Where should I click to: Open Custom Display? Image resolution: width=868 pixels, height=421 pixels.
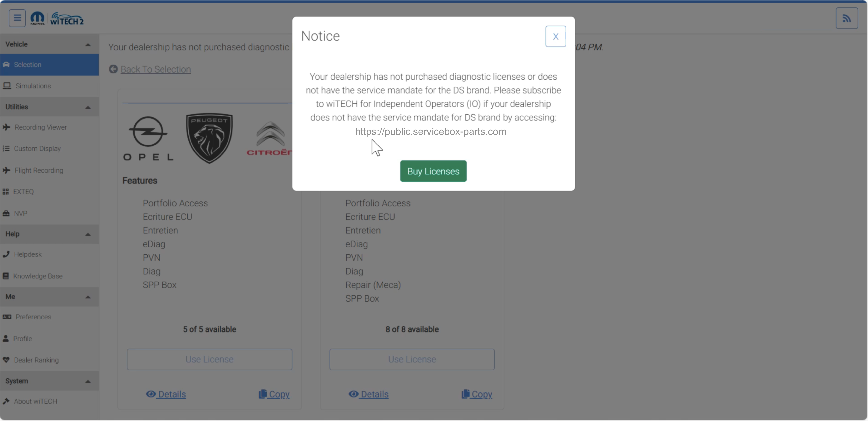coord(50,149)
